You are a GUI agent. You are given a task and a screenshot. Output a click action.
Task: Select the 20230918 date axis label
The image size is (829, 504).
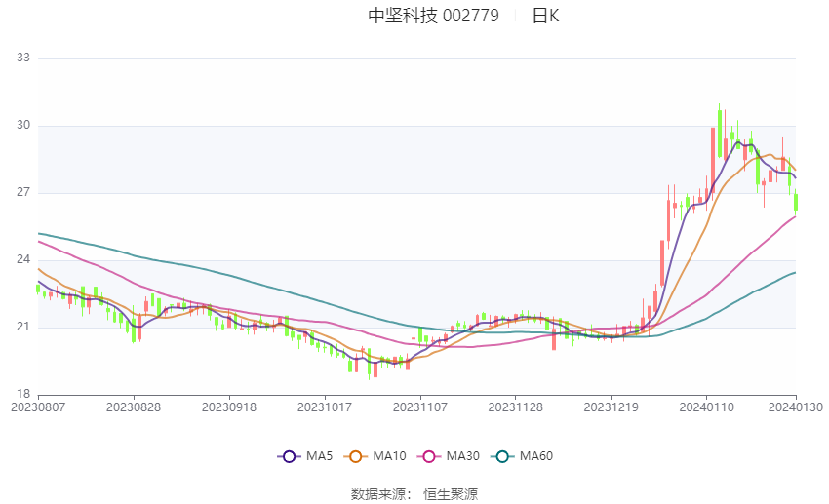[229, 407]
